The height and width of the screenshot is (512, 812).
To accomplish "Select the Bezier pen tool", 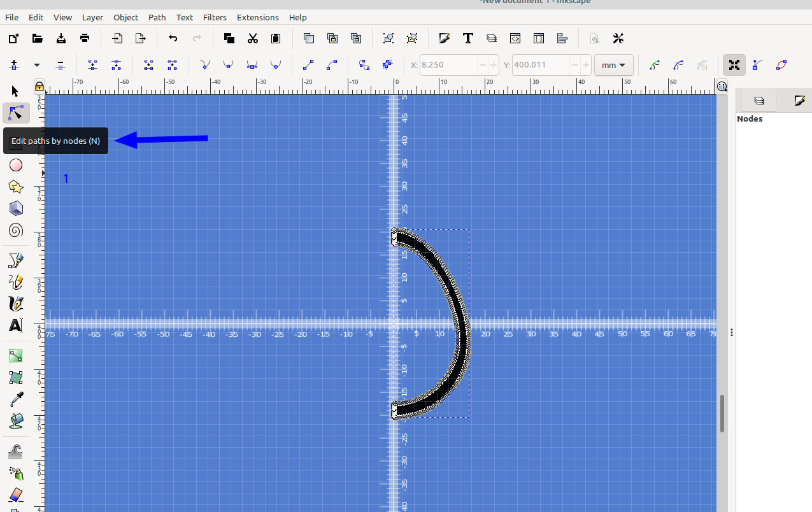I will [16, 260].
